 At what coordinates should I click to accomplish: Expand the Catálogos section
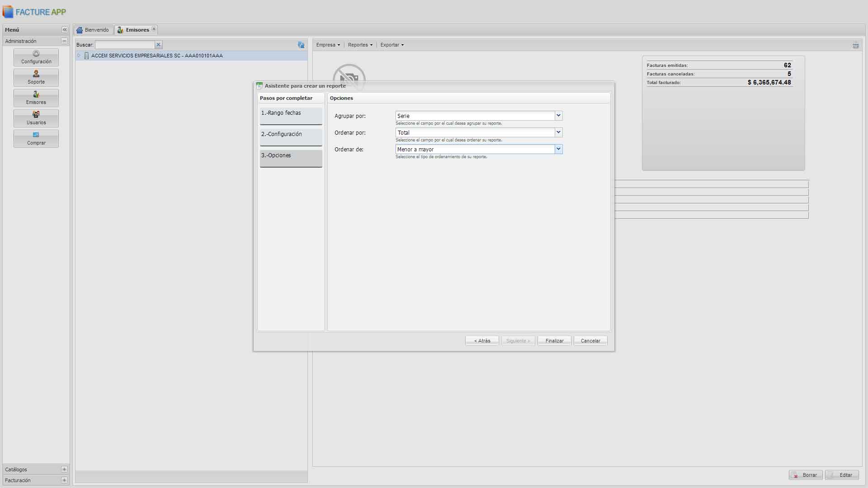(x=64, y=469)
